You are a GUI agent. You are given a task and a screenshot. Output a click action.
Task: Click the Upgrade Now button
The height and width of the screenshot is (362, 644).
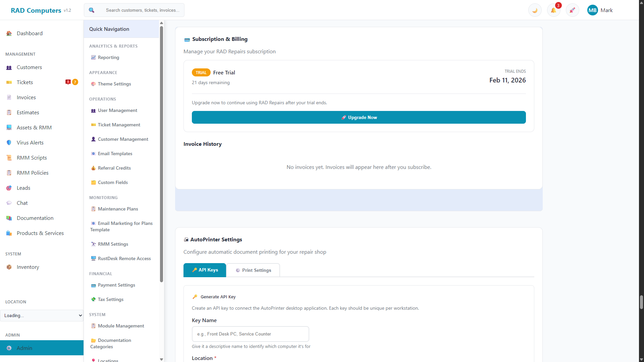point(359,117)
